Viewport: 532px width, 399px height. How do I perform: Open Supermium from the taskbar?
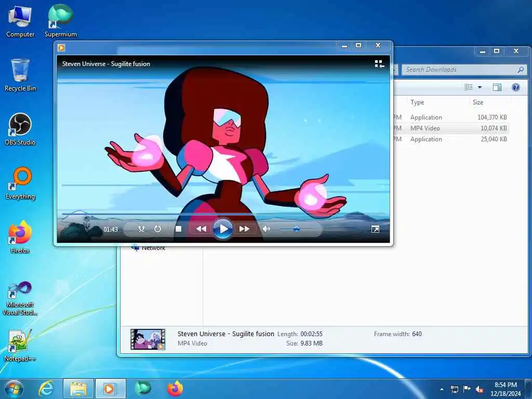coord(143,389)
